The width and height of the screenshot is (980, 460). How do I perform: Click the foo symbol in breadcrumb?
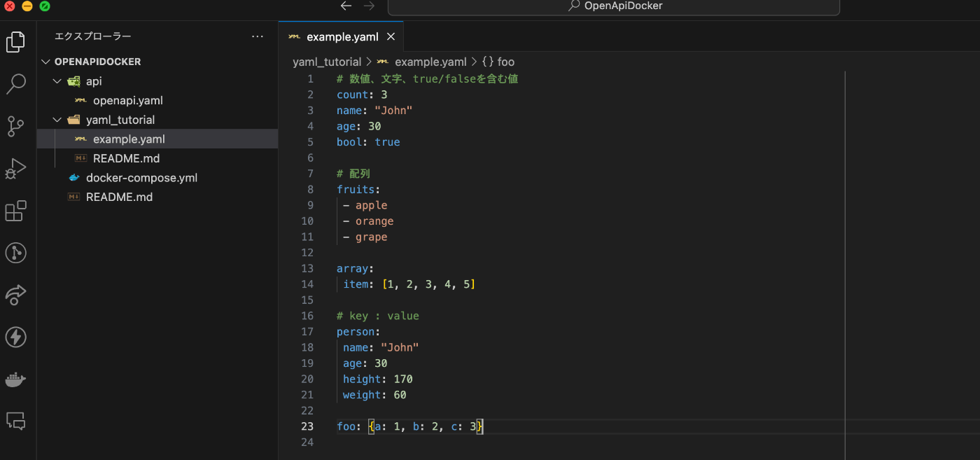coord(505,62)
